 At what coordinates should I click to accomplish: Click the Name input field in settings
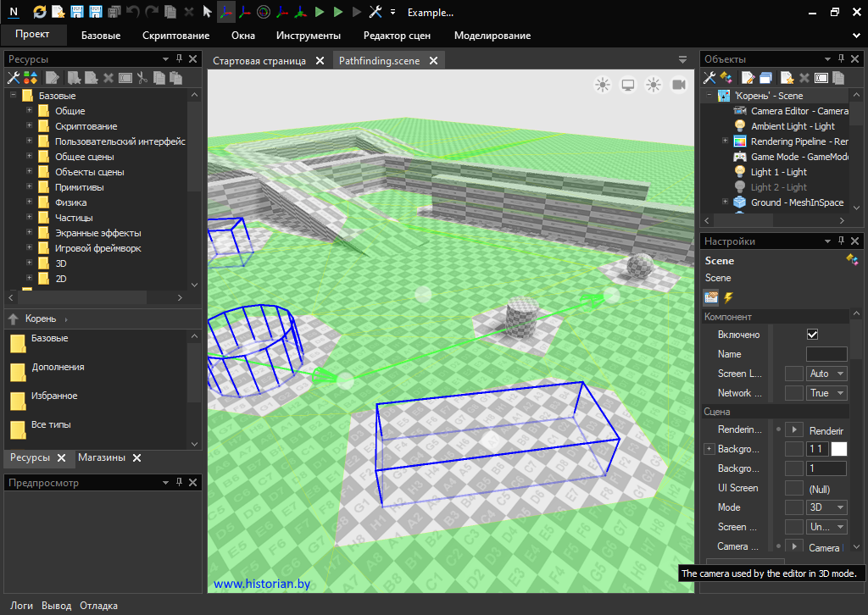click(x=826, y=354)
